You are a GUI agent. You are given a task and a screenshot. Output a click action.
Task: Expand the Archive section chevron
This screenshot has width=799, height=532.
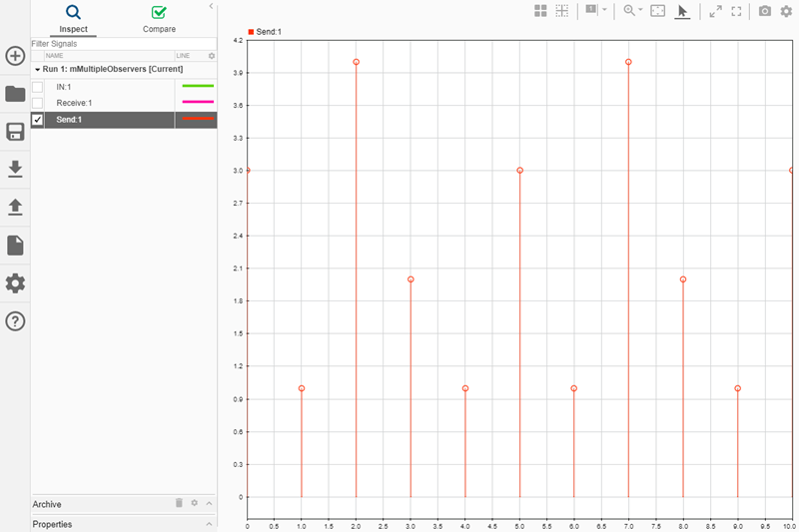210,503
